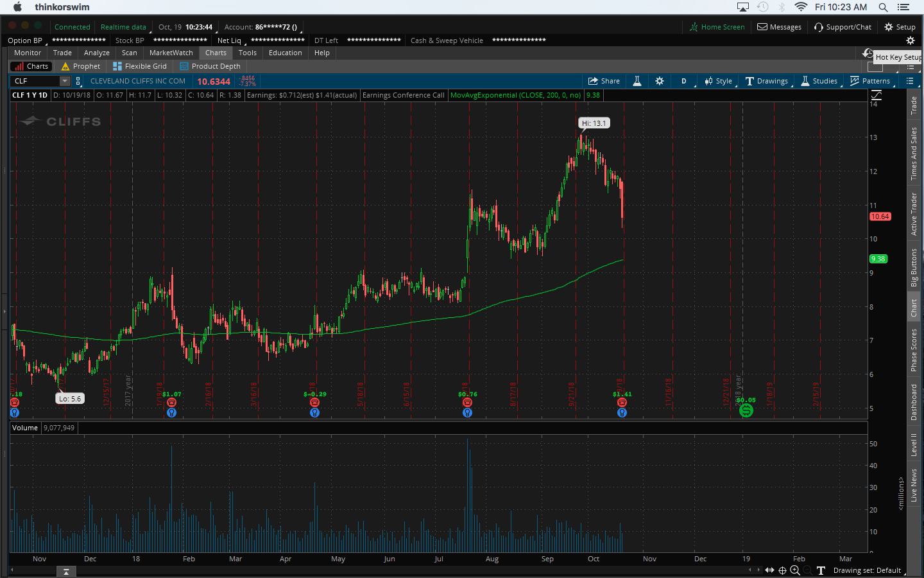The image size is (924, 578).
Task: Click the green $0.05 dividend marker
Action: pos(746,410)
